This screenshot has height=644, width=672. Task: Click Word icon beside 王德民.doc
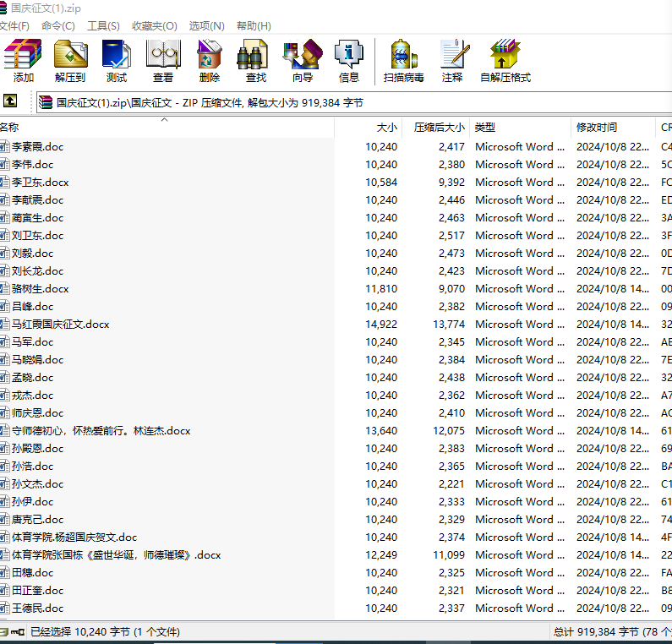pyautogui.click(x=4, y=609)
